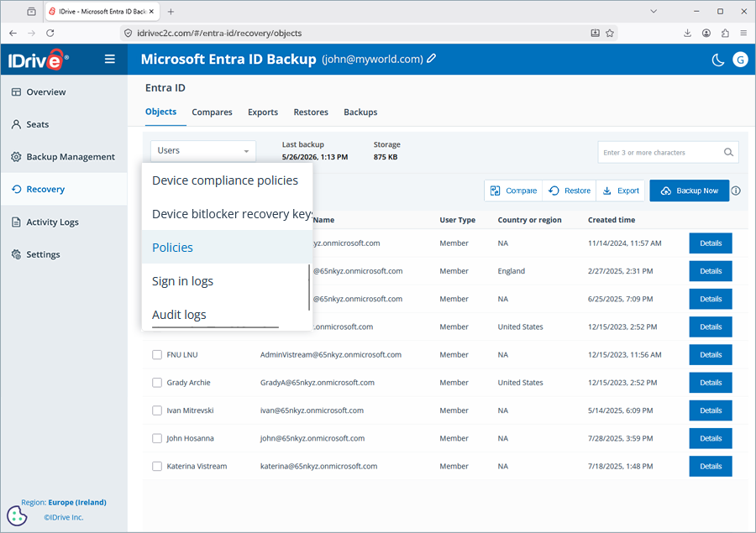Click the address bar URL
Viewport: 756px width, 533px height.
(x=219, y=34)
